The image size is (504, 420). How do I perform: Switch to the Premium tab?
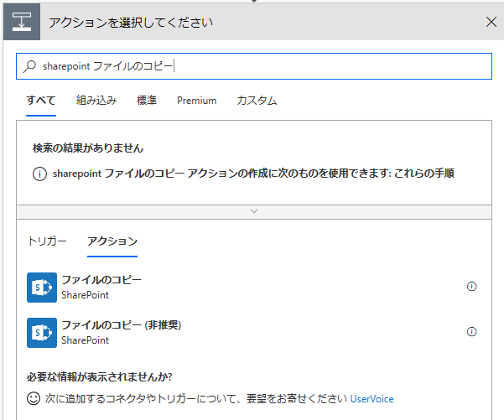(x=197, y=101)
